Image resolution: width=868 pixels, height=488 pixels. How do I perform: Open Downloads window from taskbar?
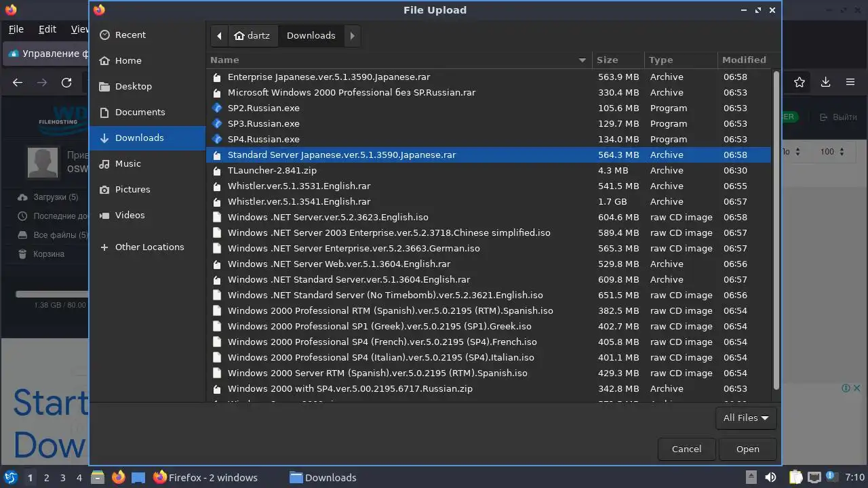(x=323, y=477)
